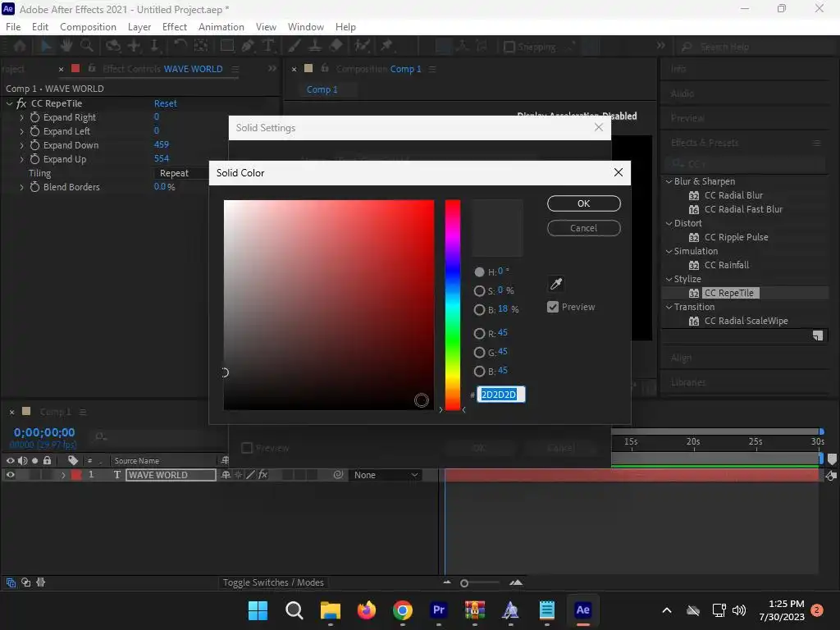Uncheck the Preview checkbox in Solid Color
840x630 pixels.
[553, 307]
